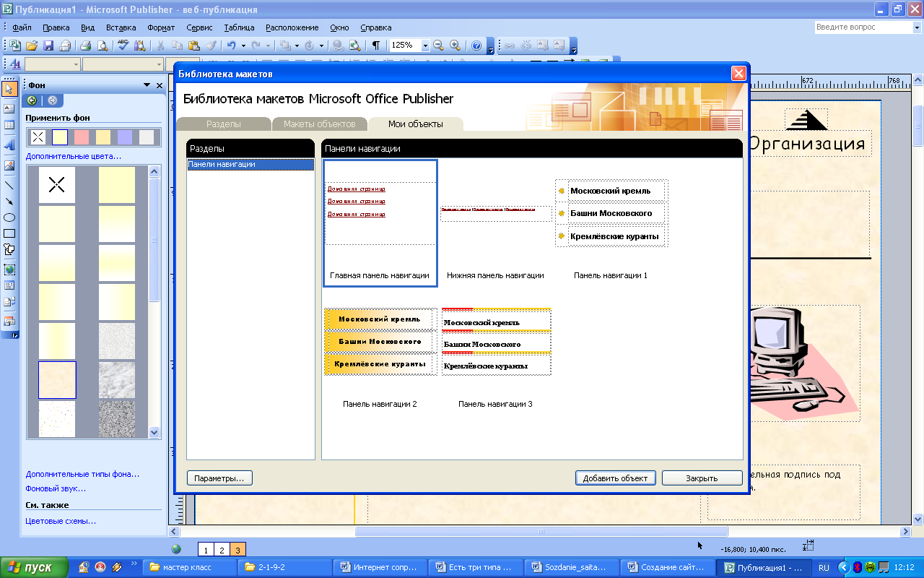Screen dimensions: 924x578
Task: Click the 'Введите вопрос' help input field
Action: pos(863,27)
